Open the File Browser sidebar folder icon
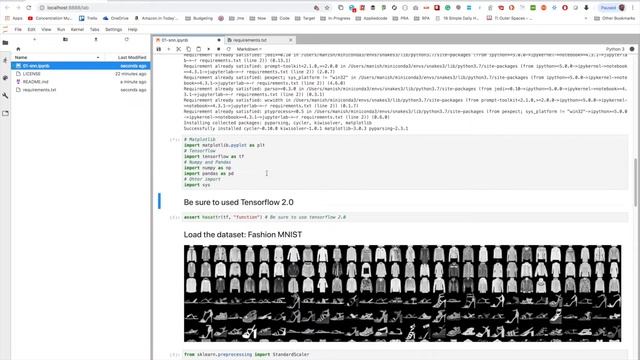The image size is (640, 360). click(x=5, y=42)
